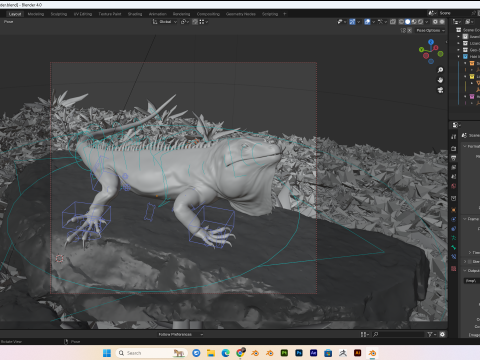Screen dimensions: 480x360
Task: Open the Pose menu in viewport header
Action: [x=8, y=22]
